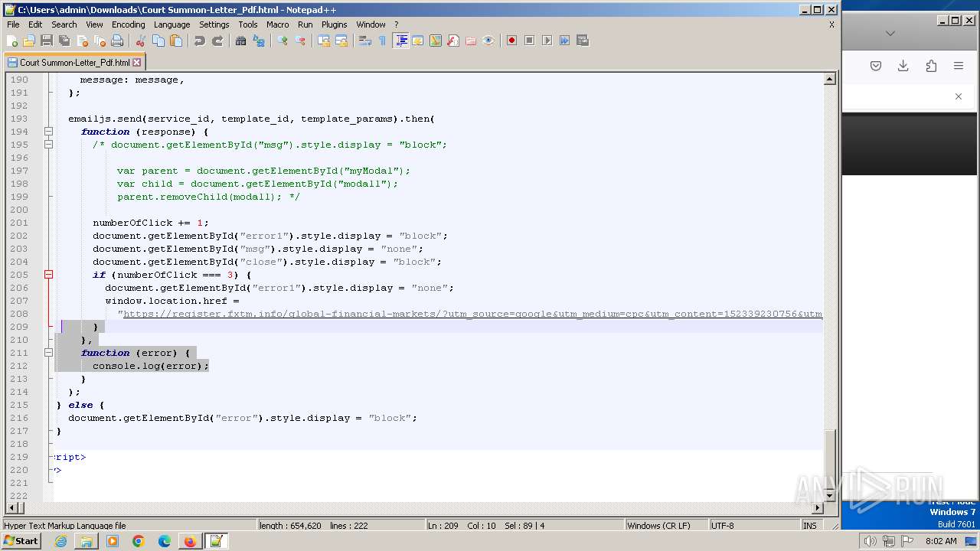980x551 pixels.
Task: Click the horizontal scrollbar right arrow
Action: point(817,508)
